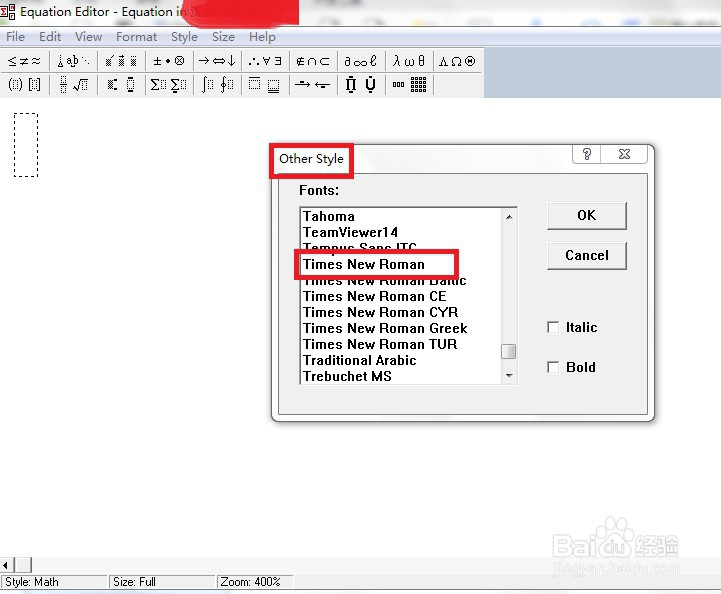Open the File menu

click(x=16, y=37)
